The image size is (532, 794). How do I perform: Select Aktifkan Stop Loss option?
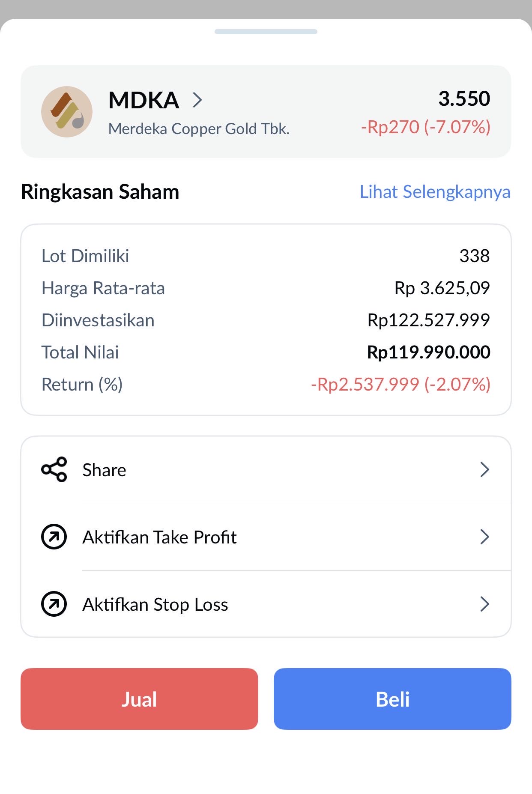tap(155, 604)
